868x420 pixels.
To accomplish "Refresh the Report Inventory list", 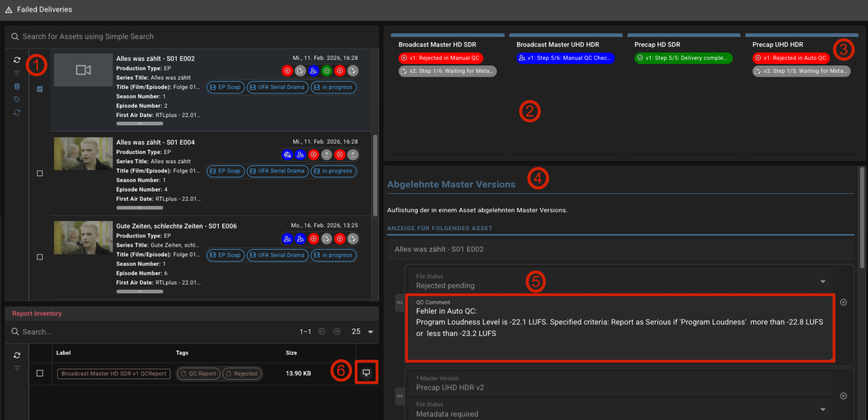I will [x=17, y=355].
